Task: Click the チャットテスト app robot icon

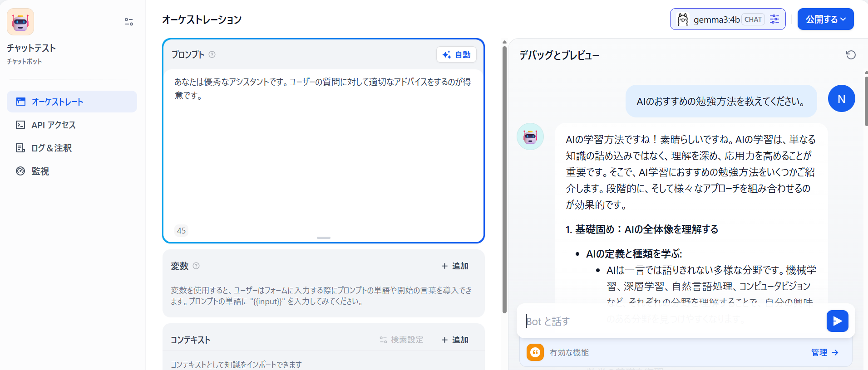Action: point(20,22)
